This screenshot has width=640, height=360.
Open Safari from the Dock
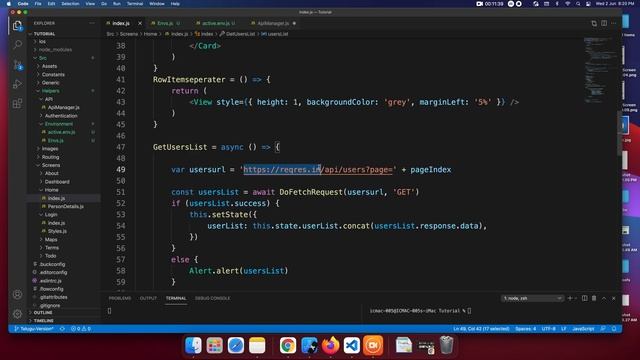[x=236, y=345]
